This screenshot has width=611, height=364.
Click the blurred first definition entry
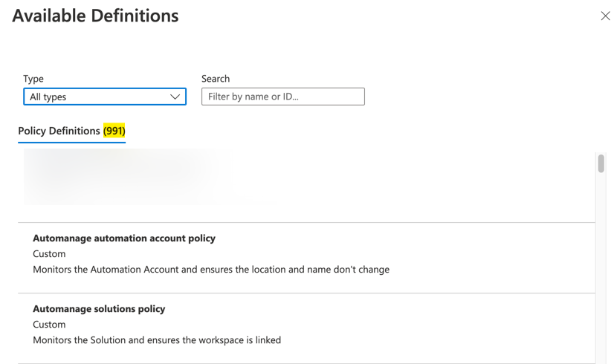126,177
